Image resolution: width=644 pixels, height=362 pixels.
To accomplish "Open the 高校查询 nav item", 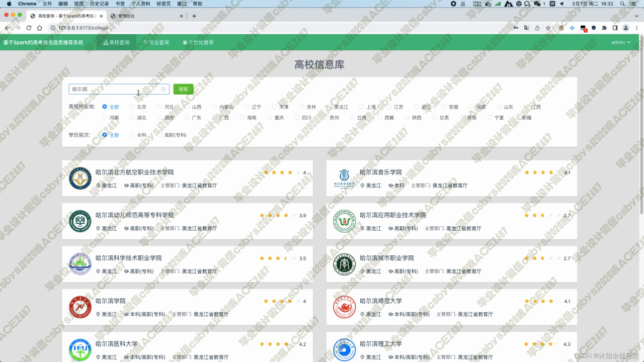I will tap(116, 43).
